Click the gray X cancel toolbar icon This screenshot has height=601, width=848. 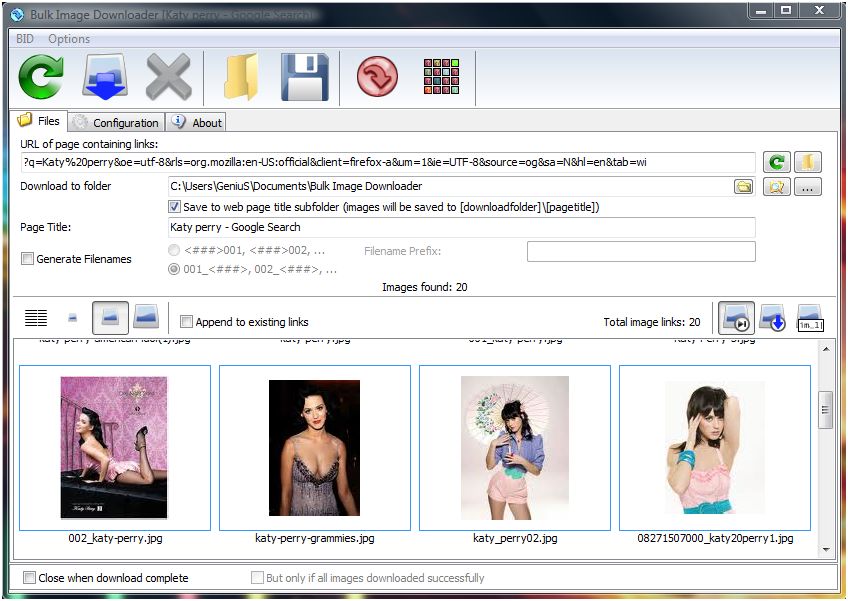pyautogui.click(x=169, y=76)
